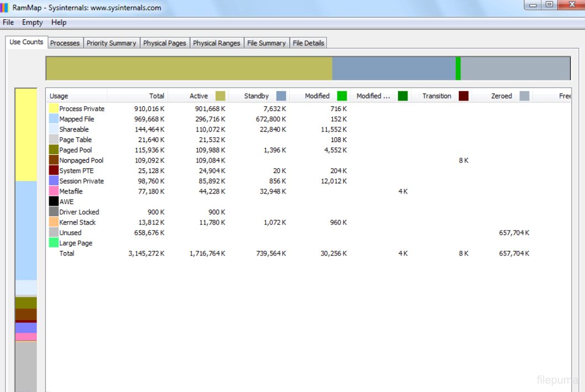
Task: Click the green Large Page color square
Action: tap(53, 243)
